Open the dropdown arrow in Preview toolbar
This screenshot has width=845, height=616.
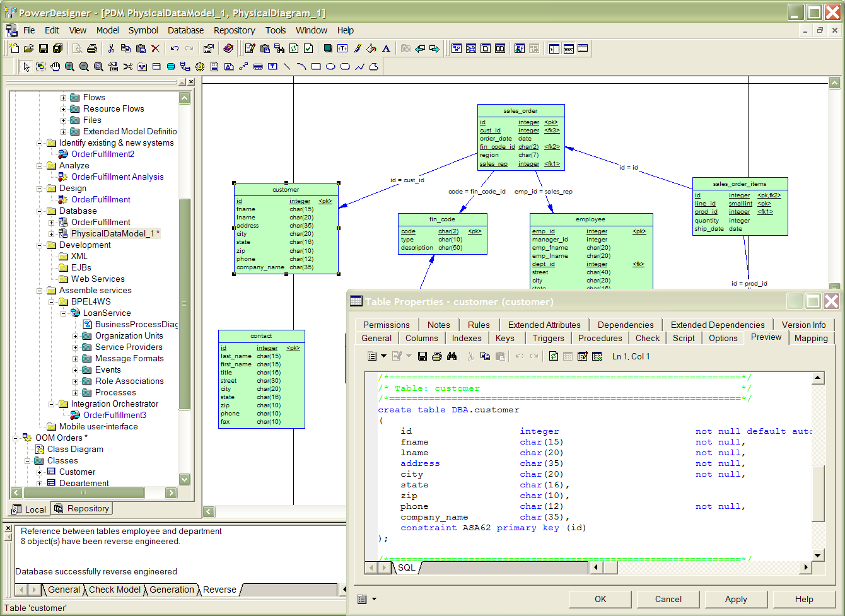pos(383,356)
